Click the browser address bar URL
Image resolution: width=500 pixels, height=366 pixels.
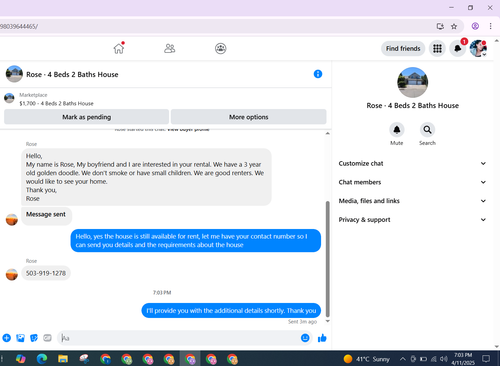tap(19, 26)
